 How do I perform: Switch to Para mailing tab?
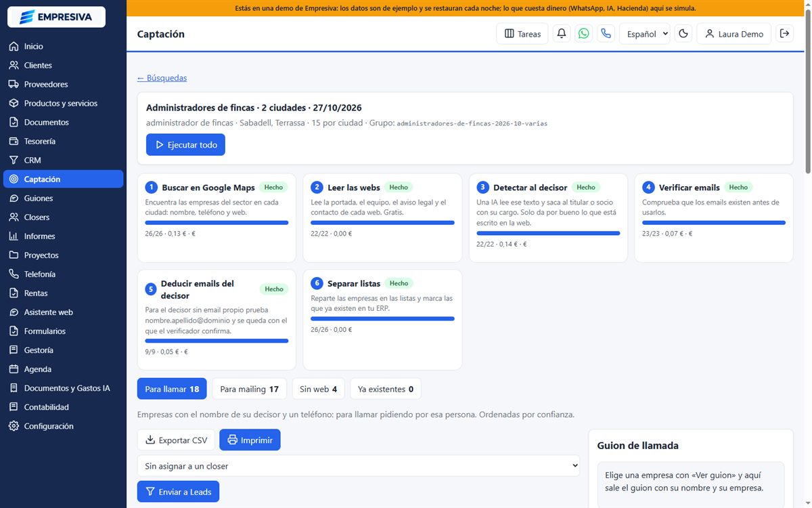(249, 389)
